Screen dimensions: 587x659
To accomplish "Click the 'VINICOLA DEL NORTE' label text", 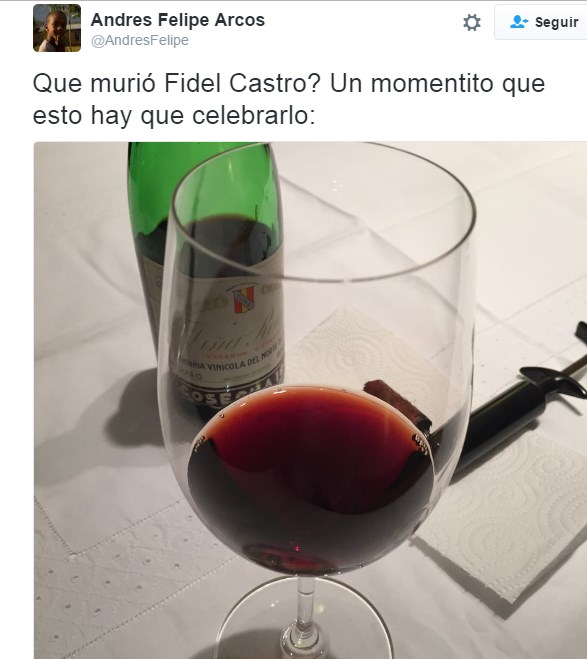I will coord(235,362).
